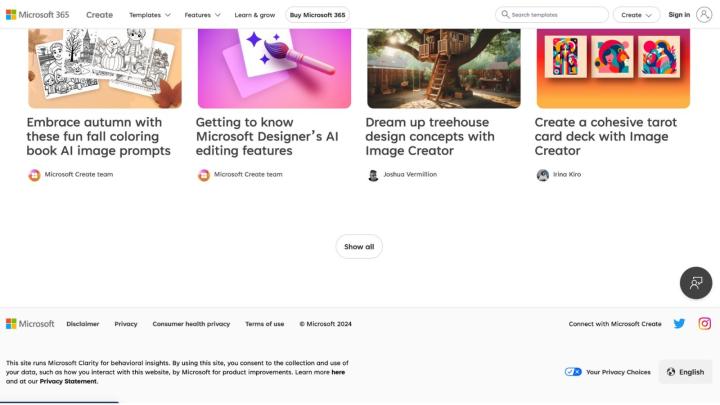This screenshot has height=405, width=720.
Task: Click the Buy Microsoft 365 button
Action: 317,15
